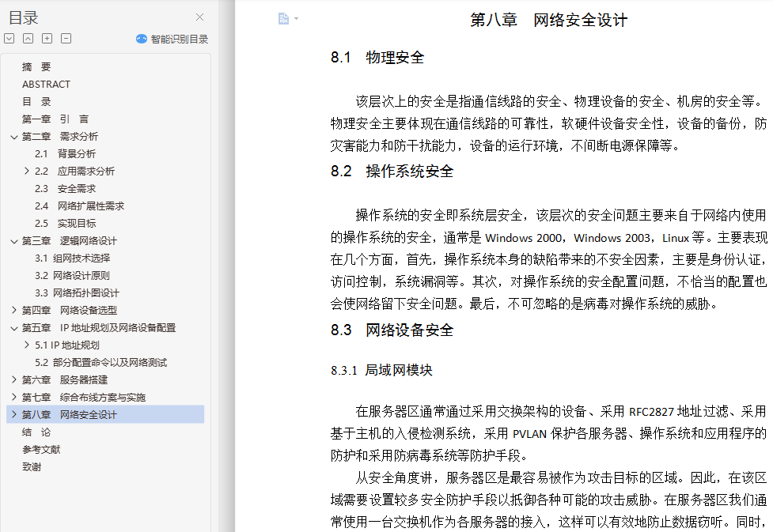Click 2.2 应用需求分析 entry text
773x532 pixels.
[x=74, y=172]
